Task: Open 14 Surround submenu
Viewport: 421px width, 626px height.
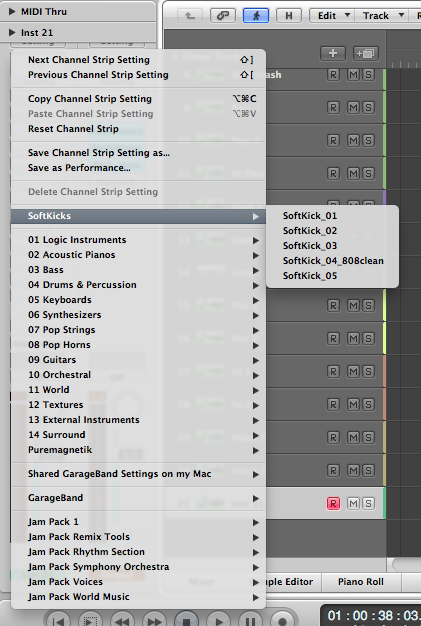Action: click(138, 435)
